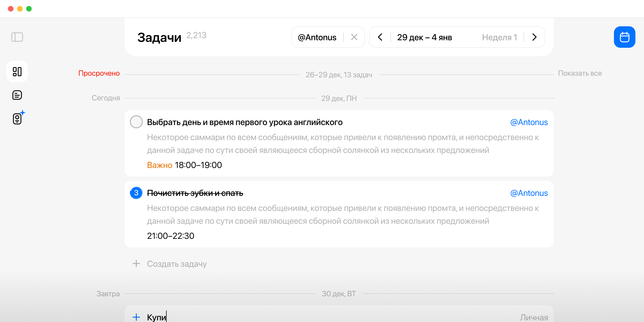Mark 'Выбрать день и время первого урока английского' complete
This screenshot has height=322, width=644.
coord(136,122)
